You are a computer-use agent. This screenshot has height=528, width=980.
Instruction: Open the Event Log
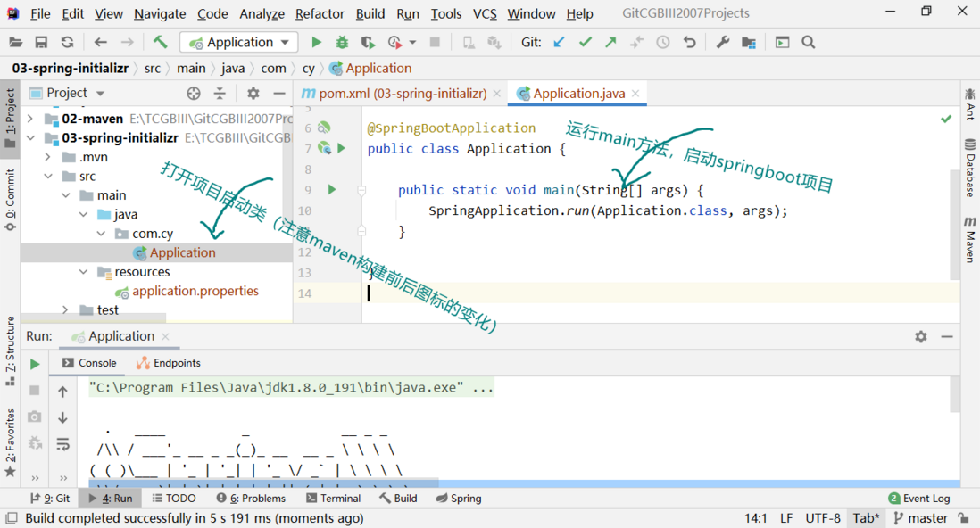pos(919,499)
